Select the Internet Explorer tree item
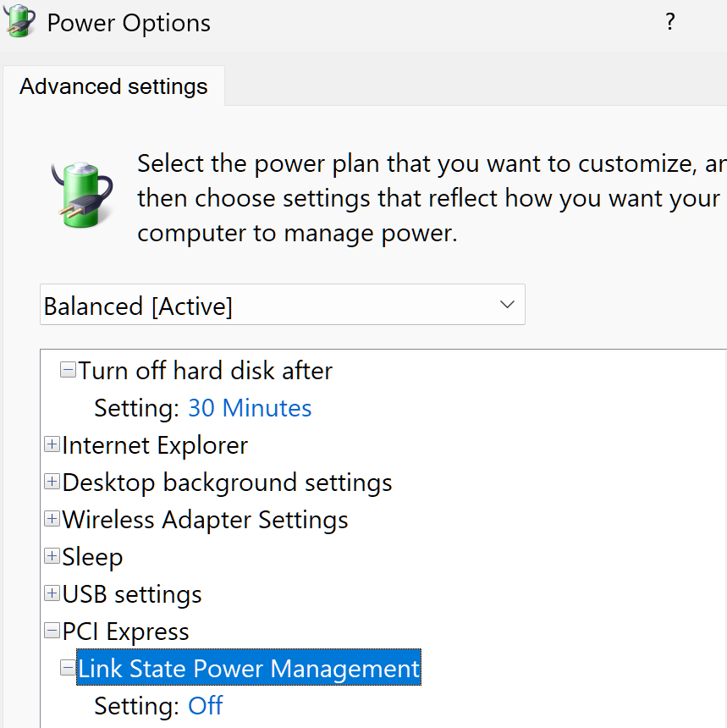Screen dimensions: 727x728 point(155,445)
